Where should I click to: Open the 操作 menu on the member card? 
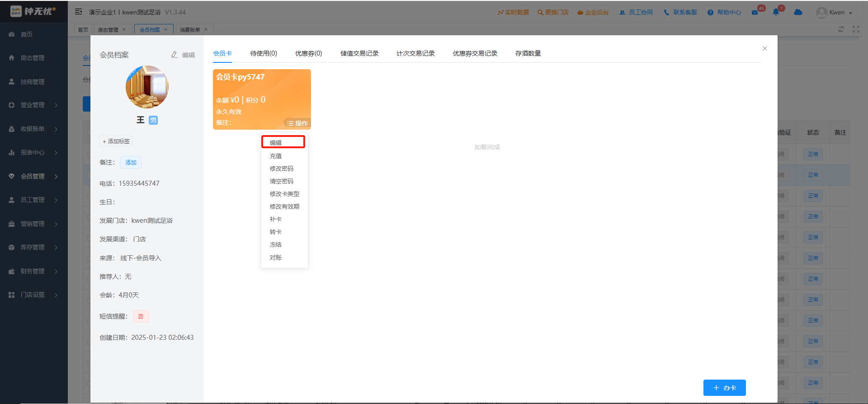pos(297,123)
